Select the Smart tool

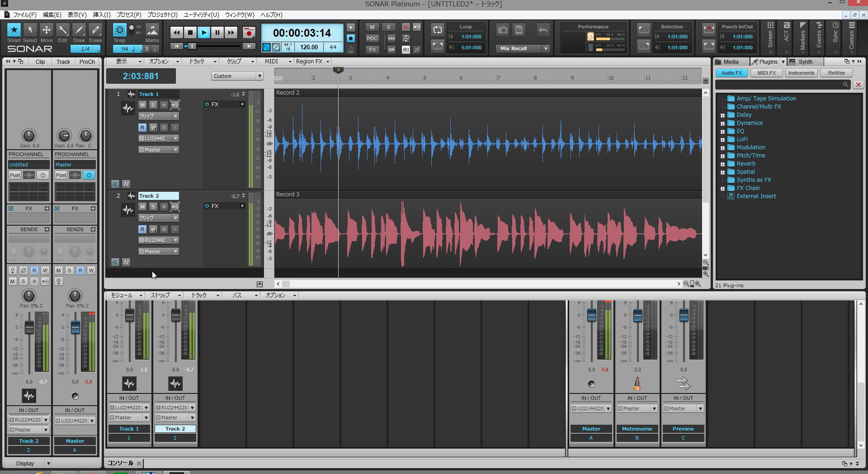click(x=14, y=30)
